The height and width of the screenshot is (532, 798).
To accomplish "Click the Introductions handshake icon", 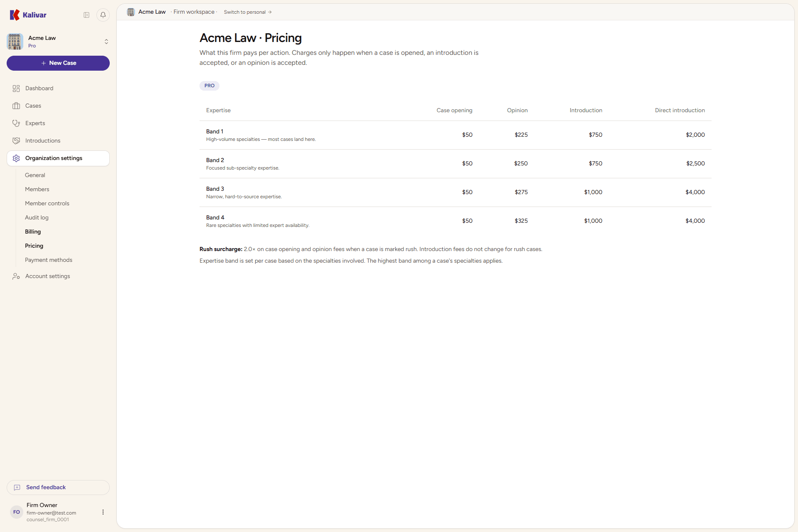I will pos(16,141).
